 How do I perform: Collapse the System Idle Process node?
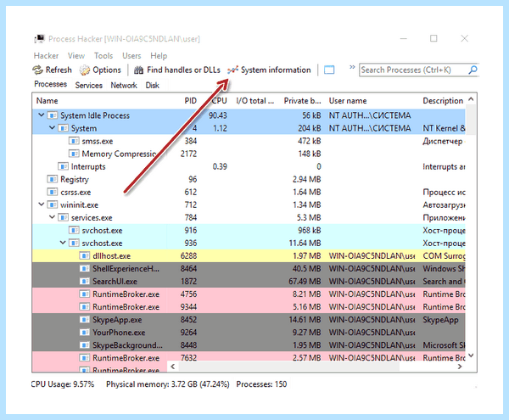[42, 115]
